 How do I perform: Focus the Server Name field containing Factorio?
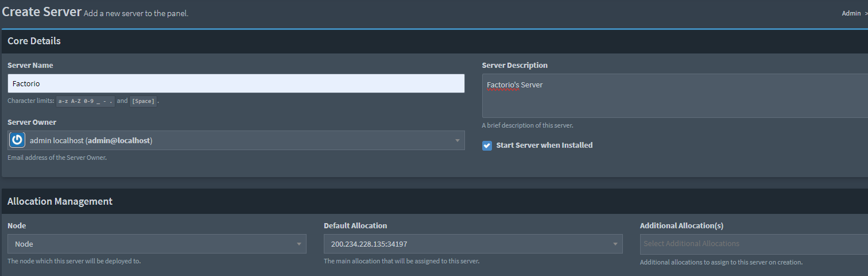coord(236,83)
